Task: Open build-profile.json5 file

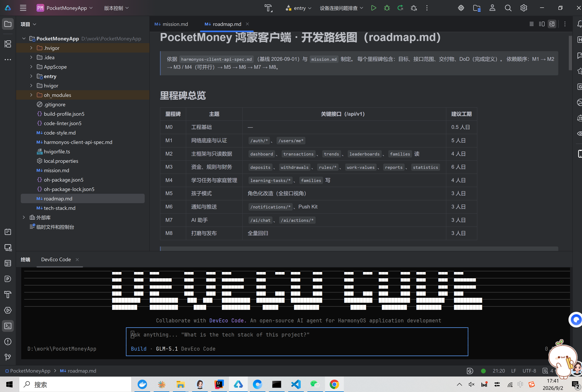Action: click(64, 114)
